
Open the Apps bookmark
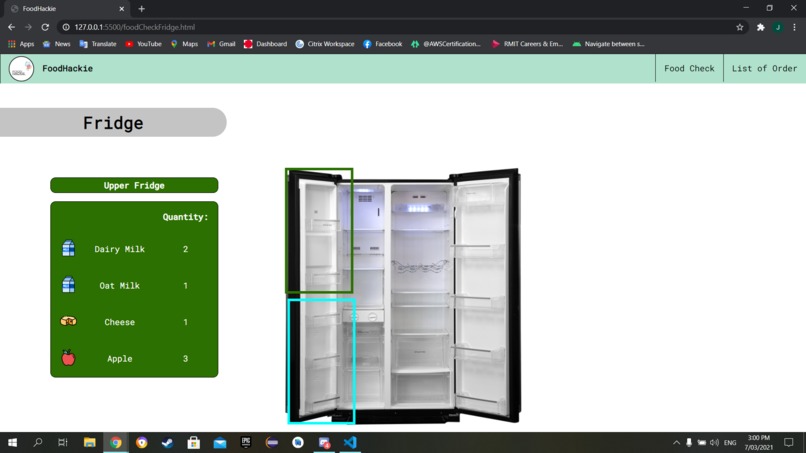(21, 44)
